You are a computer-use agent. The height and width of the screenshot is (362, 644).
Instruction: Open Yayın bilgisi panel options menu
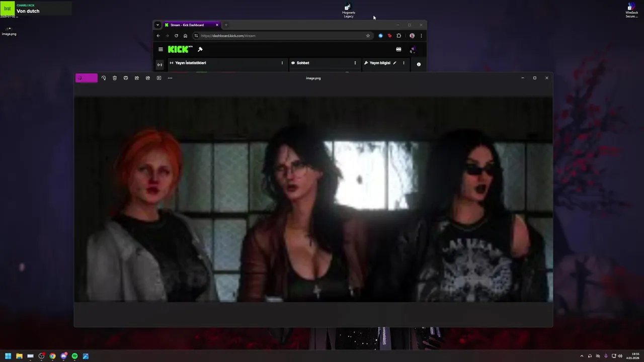click(403, 63)
